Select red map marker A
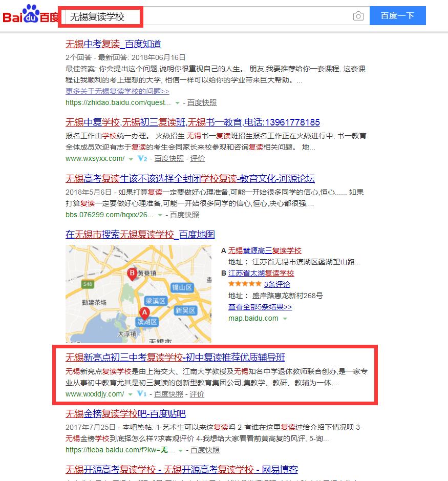This screenshot has height=481, width=448. [144, 312]
